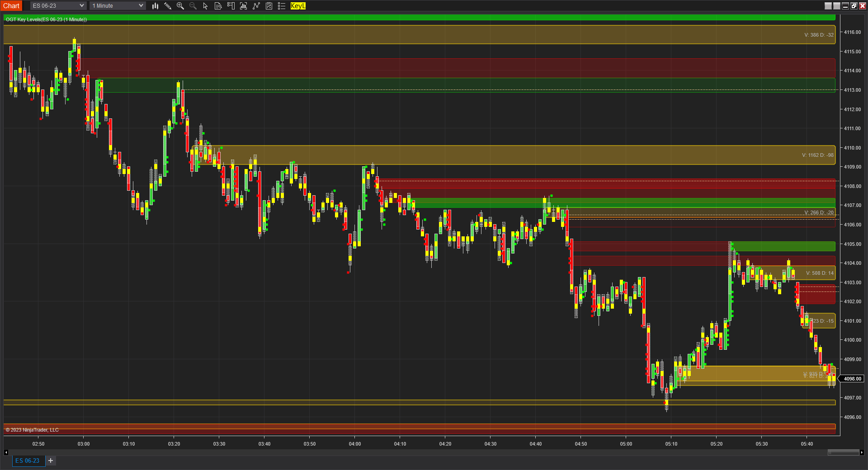Select the ES 06-23 chart tab

[28, 461]
